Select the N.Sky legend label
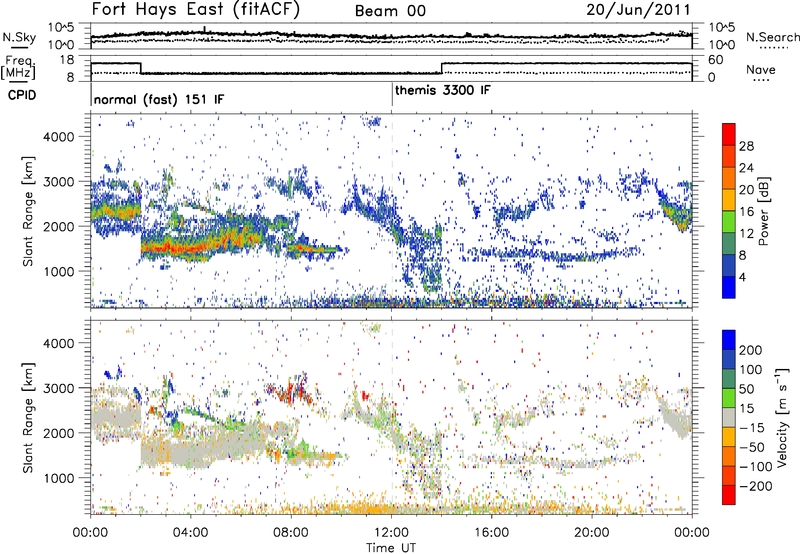Screen dimensions: 800x554 click(x=19, y=37)
